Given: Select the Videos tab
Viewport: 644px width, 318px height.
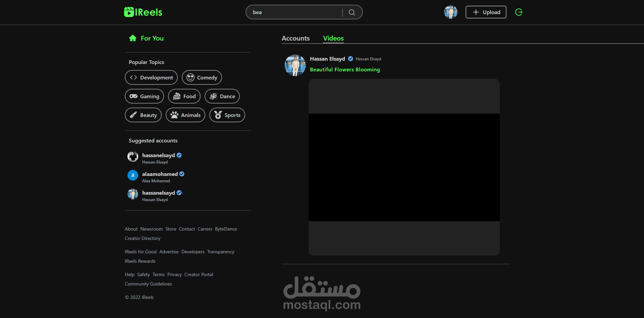Looking at the screenshot, I should coord(333,38).
